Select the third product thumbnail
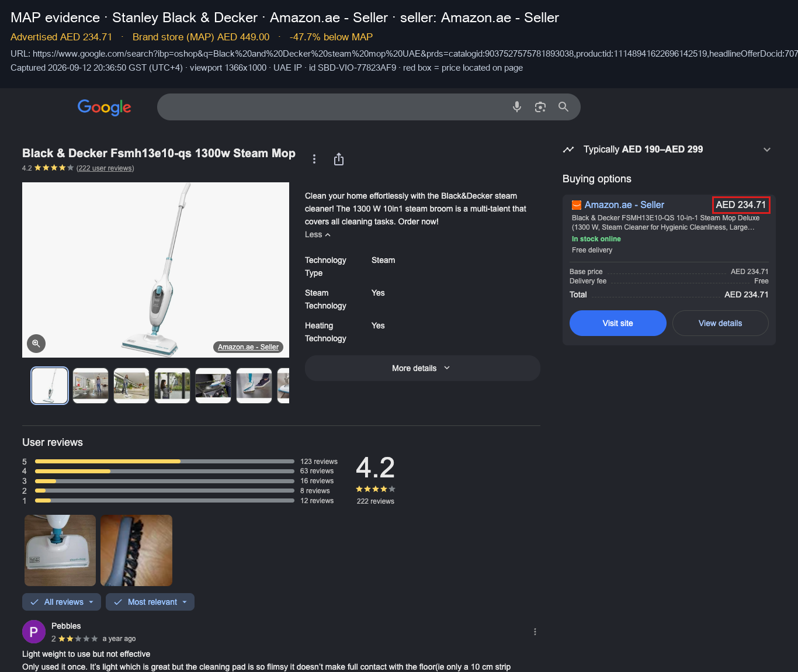The image size is (798, 672). 131,386
